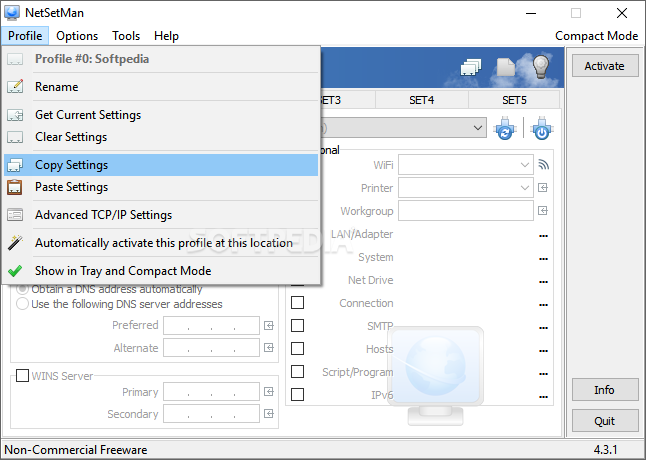The width and height of the screenshot is (646, 460).
Task: Click the stacked profiles icon in header
Action: pos(470,67)
